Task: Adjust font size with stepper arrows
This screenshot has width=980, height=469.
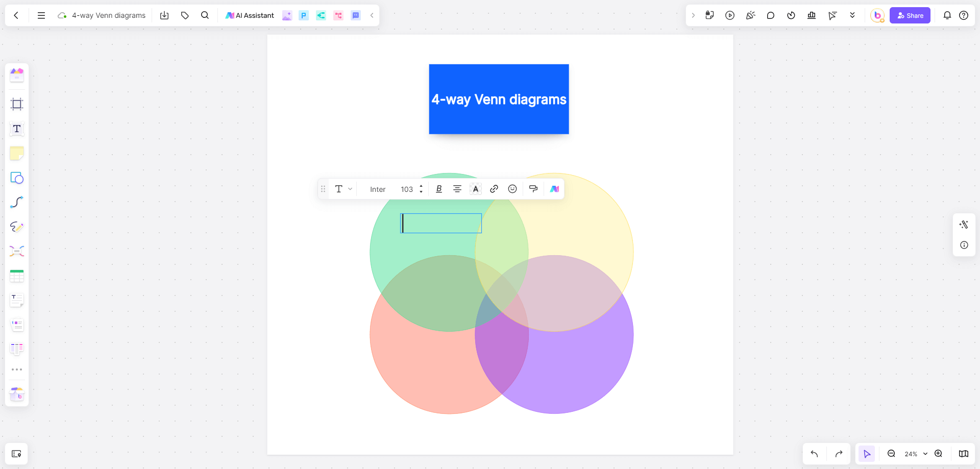Action: click(421, 189)
